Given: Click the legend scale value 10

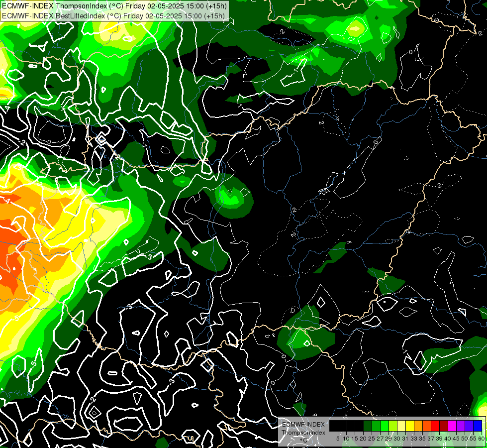Looking at the screenshot, I should tap(346, 439).
